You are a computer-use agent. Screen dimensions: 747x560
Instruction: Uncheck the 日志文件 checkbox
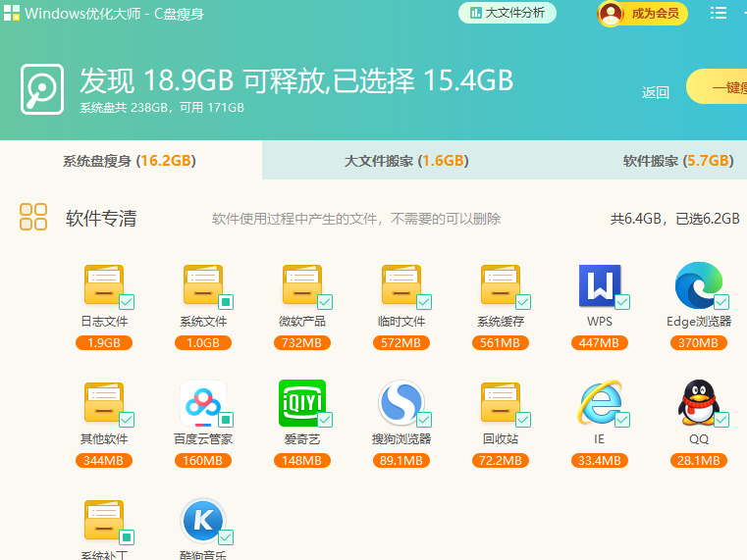127,302
